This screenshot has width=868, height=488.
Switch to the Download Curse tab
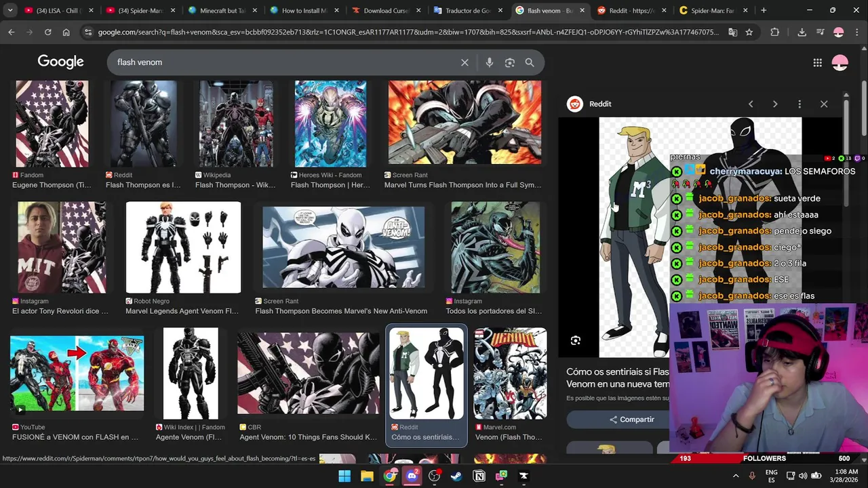pos(384,10)
